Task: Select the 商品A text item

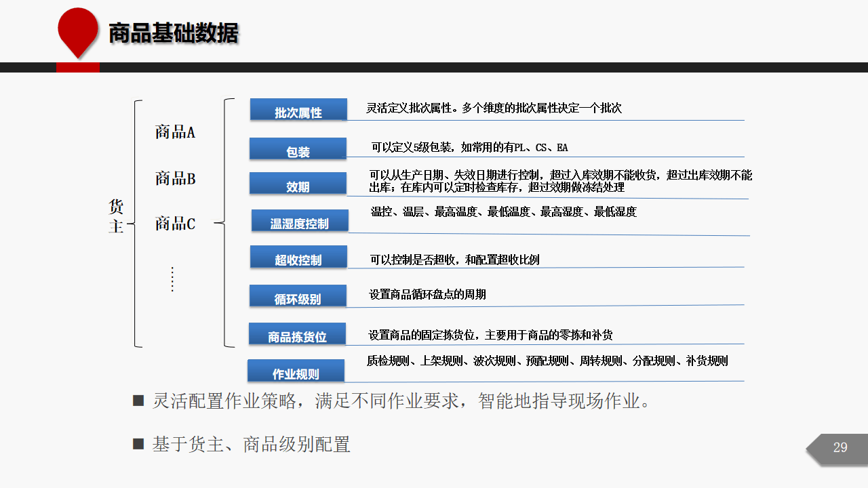Action: pos(175,132)
